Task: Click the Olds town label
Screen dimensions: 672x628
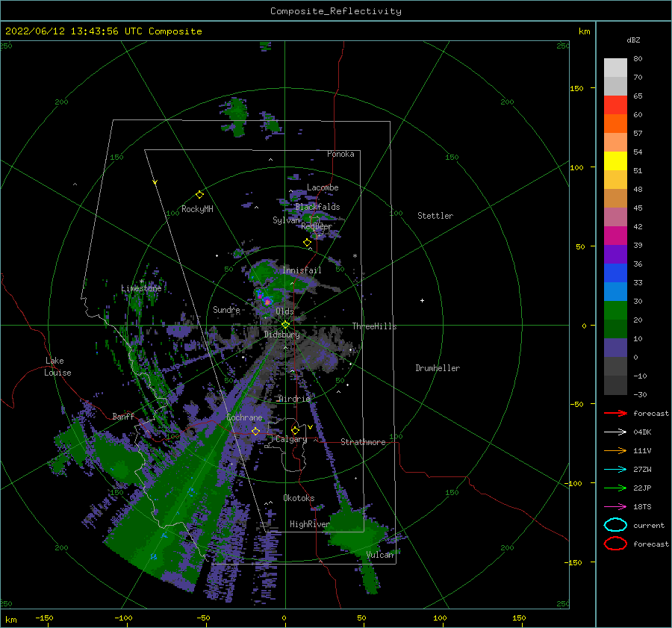Action: coord(284,311)
